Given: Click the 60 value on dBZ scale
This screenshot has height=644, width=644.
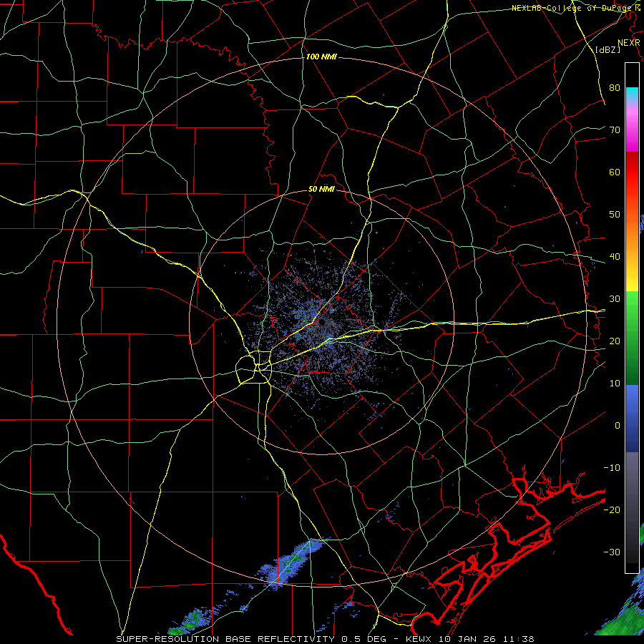Looking at the screenshot, I should 615,172.
